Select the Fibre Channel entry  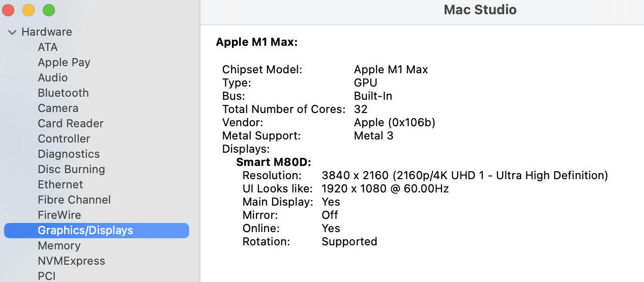pyautogui.click(x=74, y=200)
